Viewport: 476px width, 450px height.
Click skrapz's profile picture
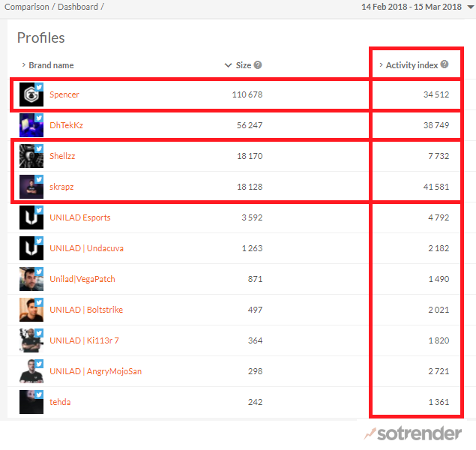click(31, 187)
